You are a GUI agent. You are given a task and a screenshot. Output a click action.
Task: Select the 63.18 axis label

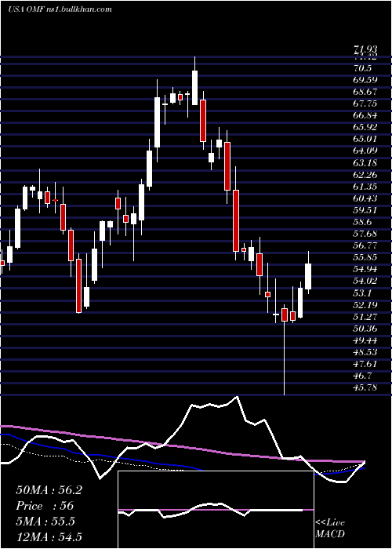(x=365, y=163)
